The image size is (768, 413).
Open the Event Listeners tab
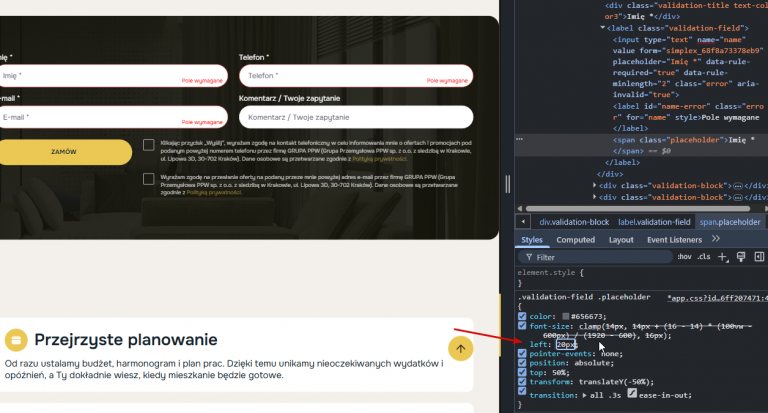pos(674,240)
